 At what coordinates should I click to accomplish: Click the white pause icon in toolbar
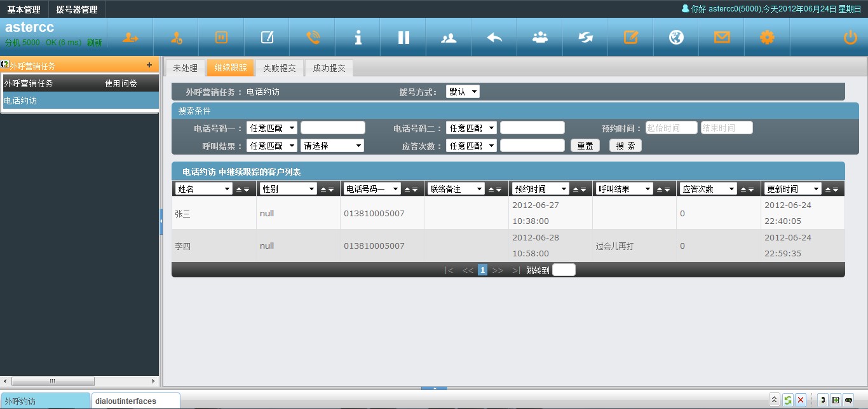click(x=403, y=38)
